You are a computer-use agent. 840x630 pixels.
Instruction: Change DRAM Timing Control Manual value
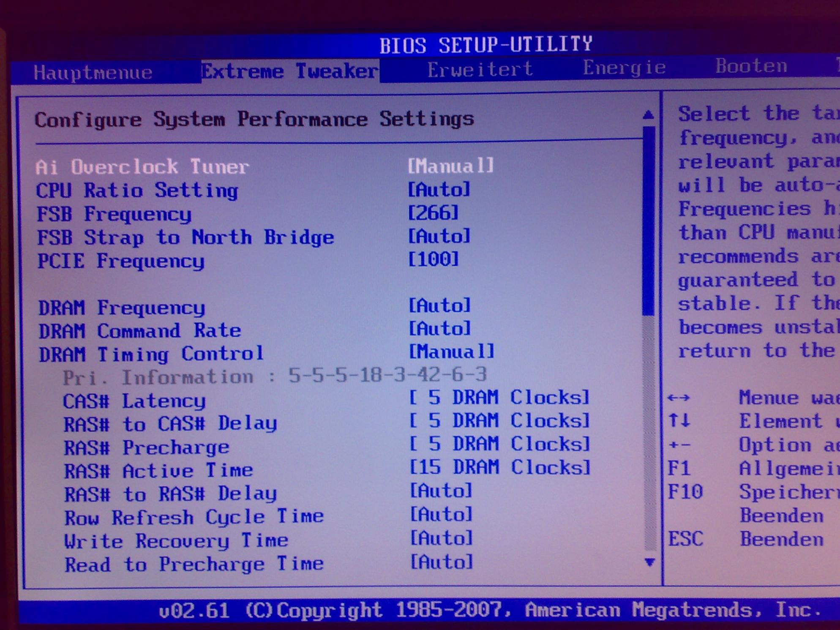451,352
